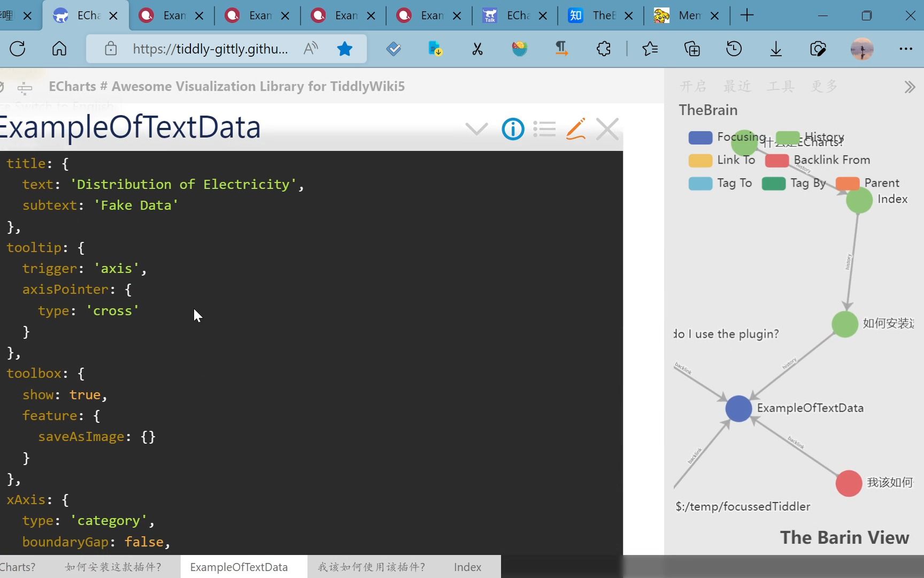Screen dimensions: 924x578
Task: Toggle the Tag By legend item
Action: [x=794, y=183]
